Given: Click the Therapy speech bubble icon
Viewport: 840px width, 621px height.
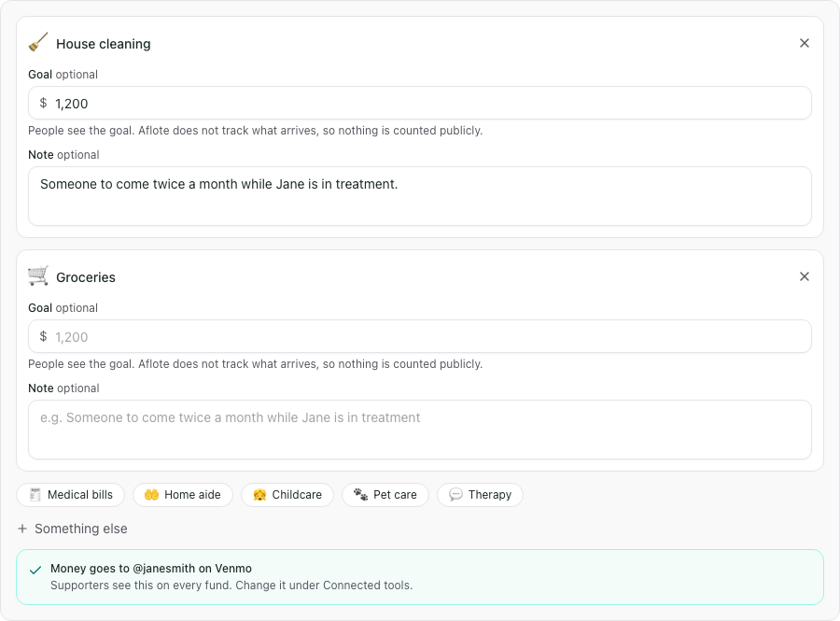Looking at the screenshot, I should click(x=455, y=495).
